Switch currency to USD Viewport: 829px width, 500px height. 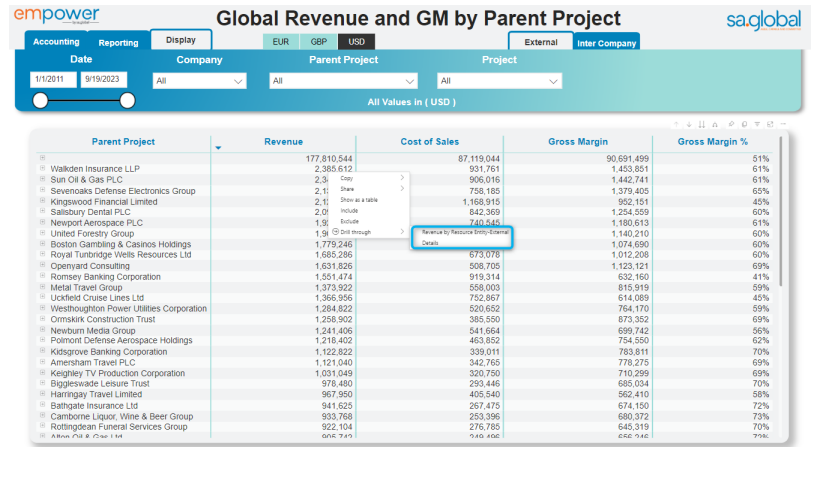(x=356, y=42)
